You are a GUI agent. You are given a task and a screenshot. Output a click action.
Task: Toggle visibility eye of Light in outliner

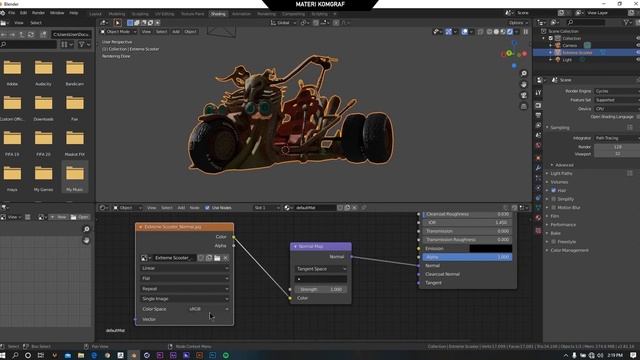(638, 60)
